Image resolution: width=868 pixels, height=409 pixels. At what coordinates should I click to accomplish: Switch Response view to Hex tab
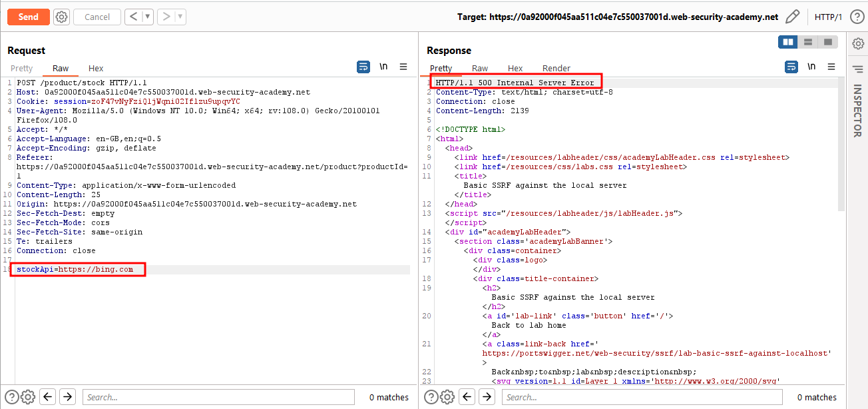pos(515,68)
